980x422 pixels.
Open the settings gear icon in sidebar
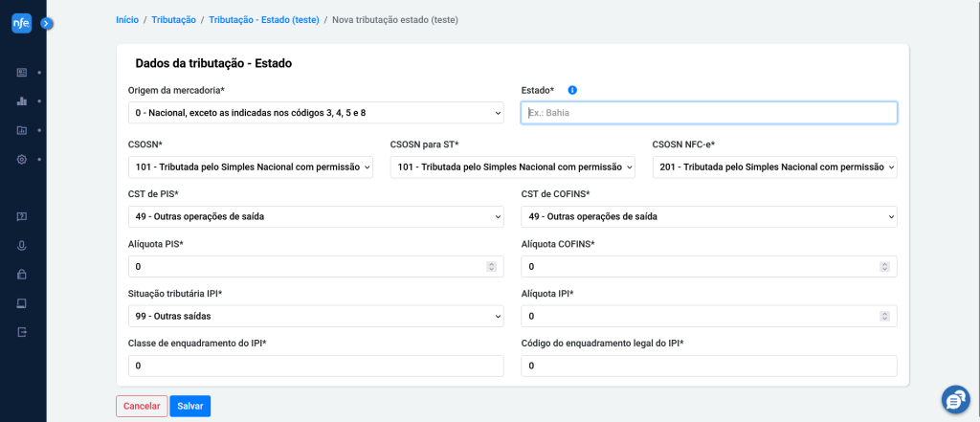21,160
